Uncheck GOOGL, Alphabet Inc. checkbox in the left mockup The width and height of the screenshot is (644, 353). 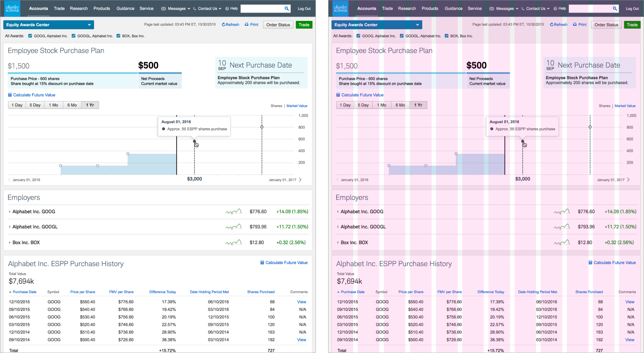click(x=73, y=36)
